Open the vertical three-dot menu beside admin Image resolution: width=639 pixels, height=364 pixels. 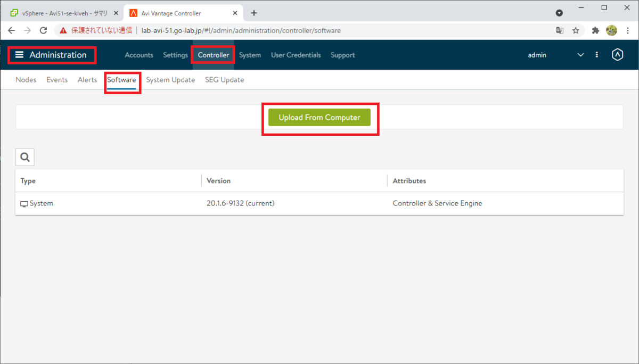coord(597,55)
